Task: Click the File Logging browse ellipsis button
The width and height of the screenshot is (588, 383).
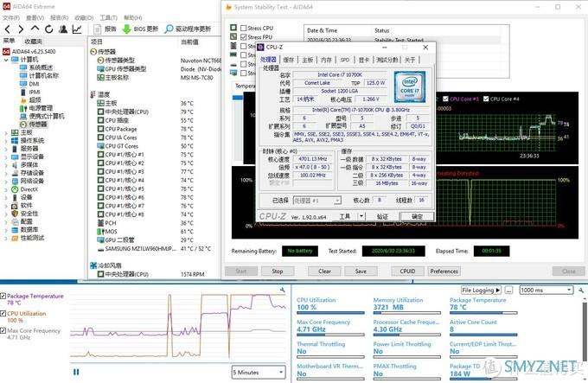Action: tap(508, 290)
